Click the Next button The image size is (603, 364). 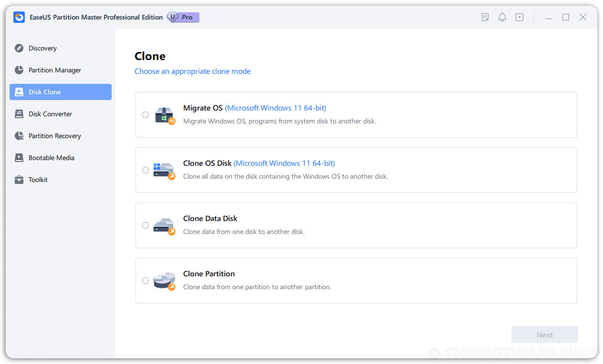tap(545, 334)
